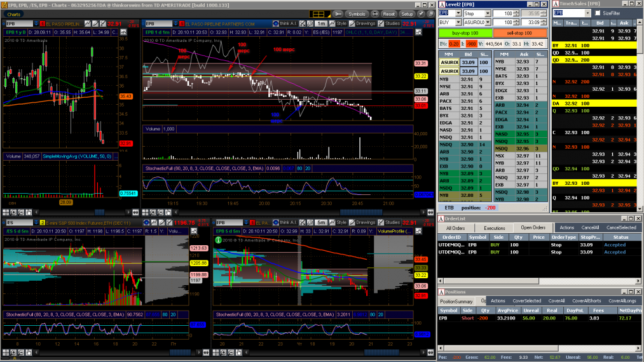
Task: Click the green info icon on EPB 5m chart
Action: (x=219, y=240)
